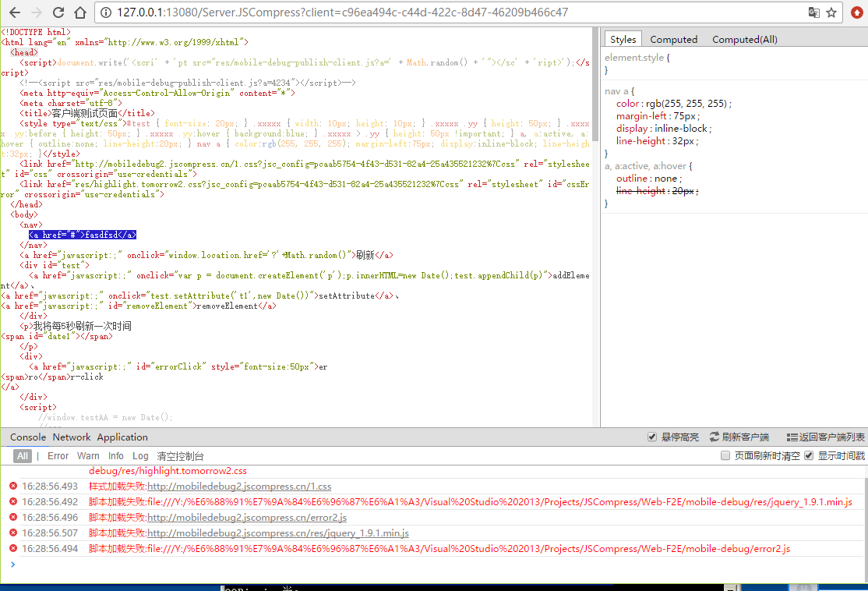
Task: Filter console by Warn
Action: pos(88,456)
